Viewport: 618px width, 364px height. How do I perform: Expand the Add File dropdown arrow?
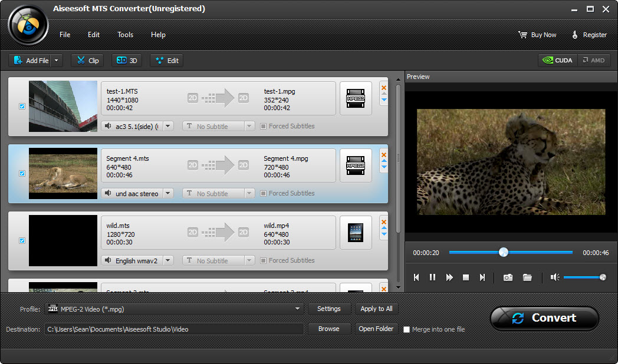tap(57, 61)
